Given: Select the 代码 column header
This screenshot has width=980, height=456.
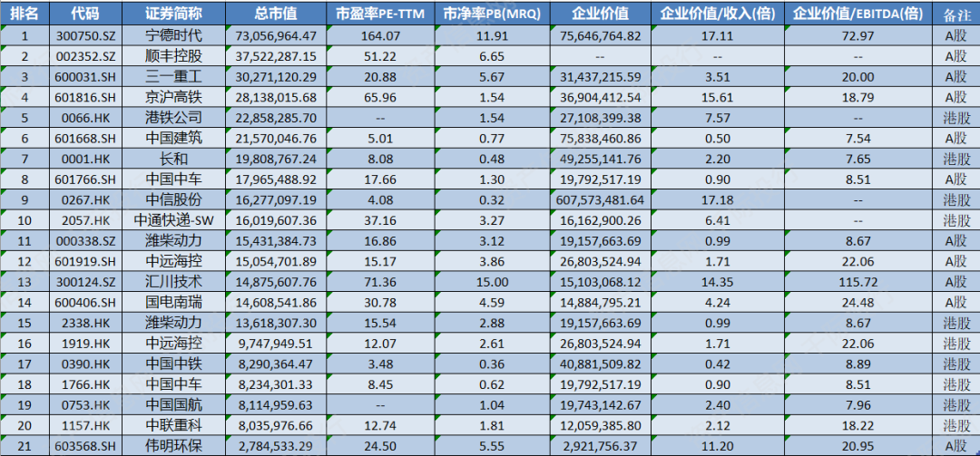Looking at the screenshot, I should pyautogui.click(x=85, y=15).
